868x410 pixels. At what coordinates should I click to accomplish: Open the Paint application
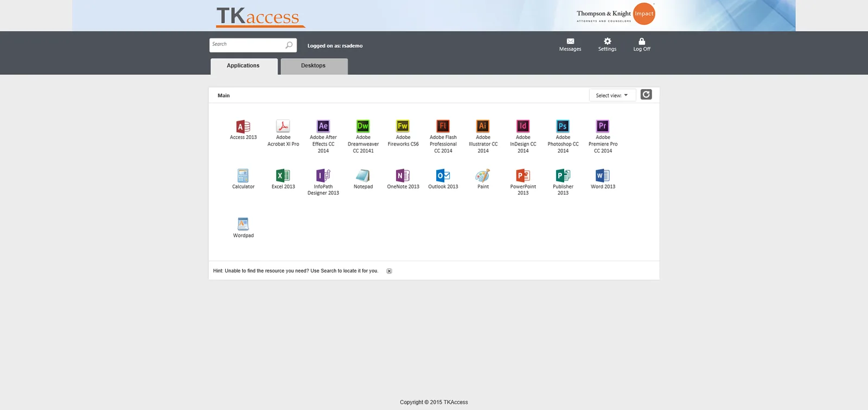[x=483, y=179]
